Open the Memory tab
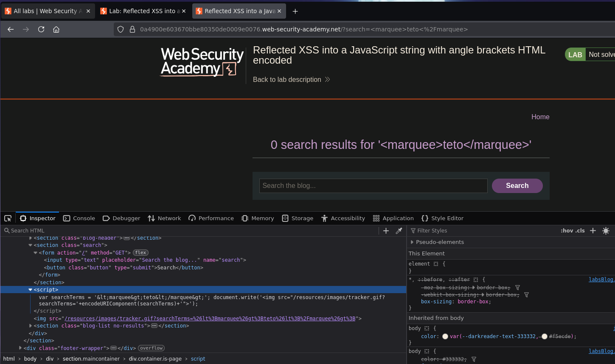 pyautogui.click(x=258, y=218)
